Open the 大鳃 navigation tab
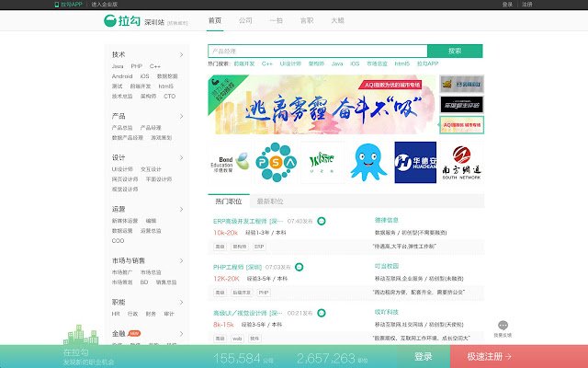The width and height of the screenshot is (588, 368). (337, 20)
